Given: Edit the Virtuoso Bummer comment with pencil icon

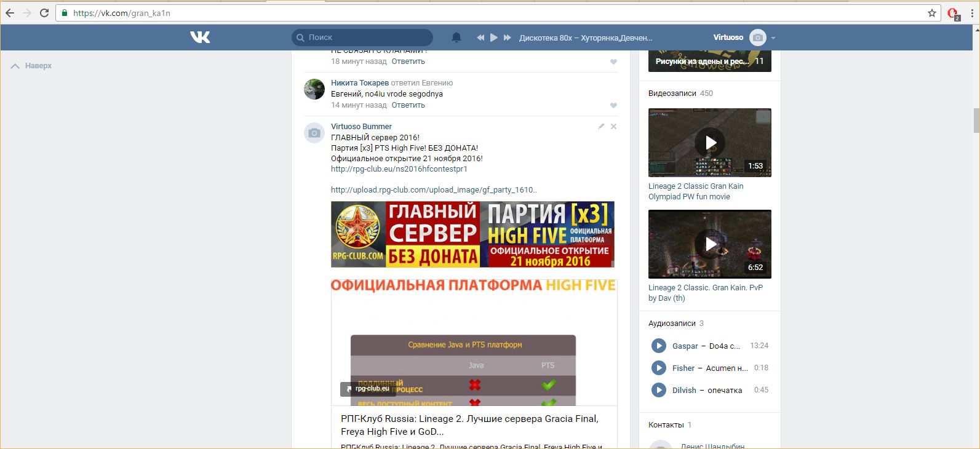Looking at the screenshot, I should click(601, 127).
